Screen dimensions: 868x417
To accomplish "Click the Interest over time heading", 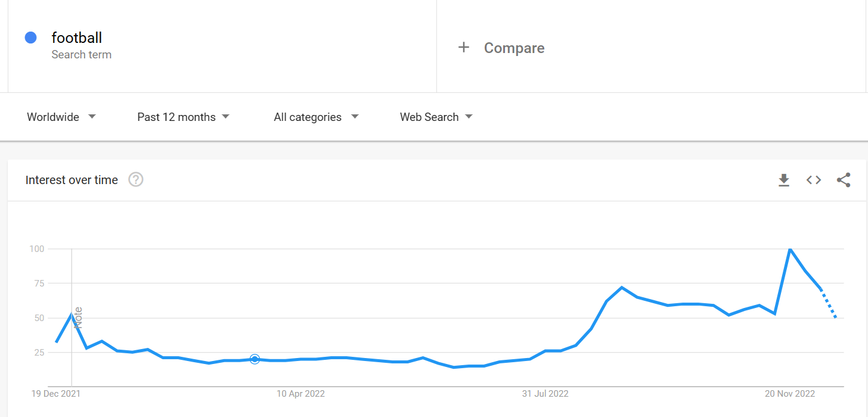I will click(x=72, y=180).
